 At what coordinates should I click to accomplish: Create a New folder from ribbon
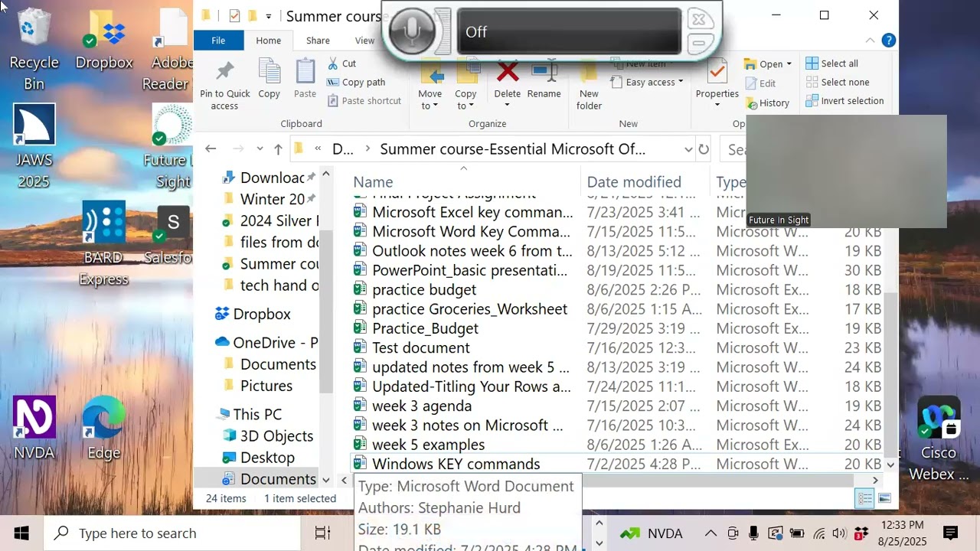[x=589, y=85]
